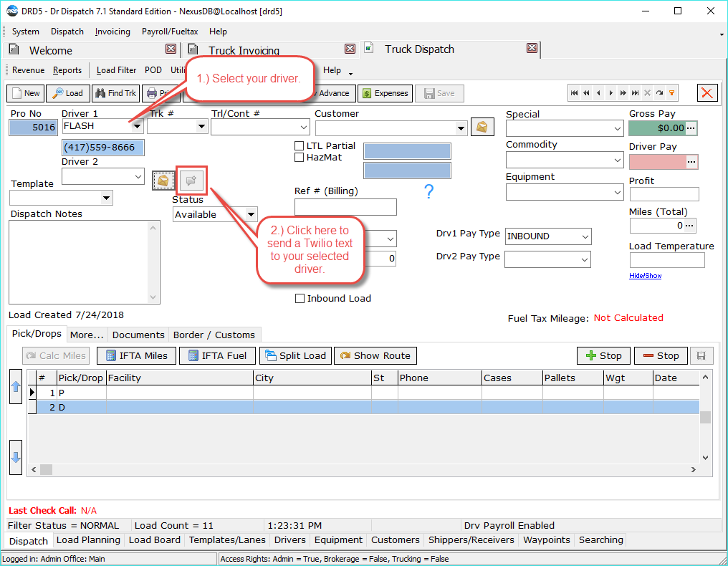This screenshot has width=728, height=566.
Task: Go to next record arrow
Action: tap(610, 93)
